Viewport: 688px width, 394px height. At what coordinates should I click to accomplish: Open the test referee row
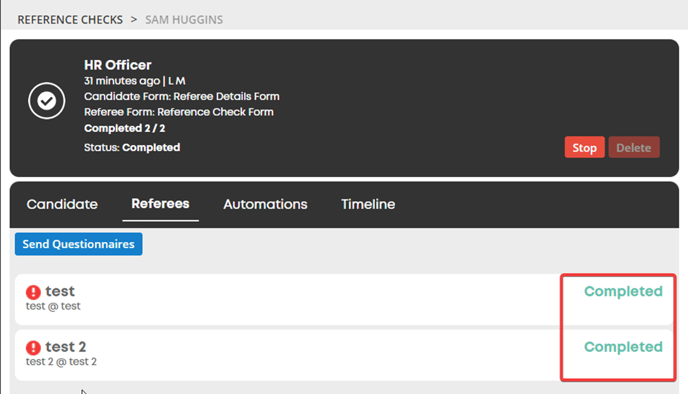pos(344,300)
